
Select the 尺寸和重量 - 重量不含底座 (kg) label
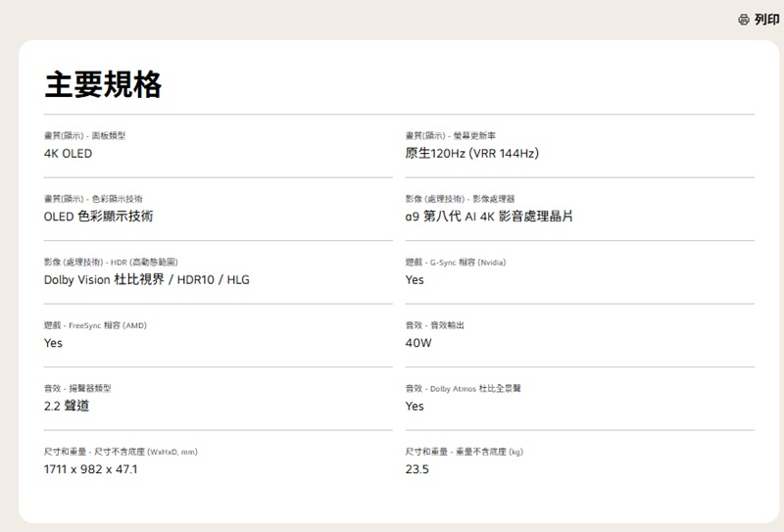464,452
